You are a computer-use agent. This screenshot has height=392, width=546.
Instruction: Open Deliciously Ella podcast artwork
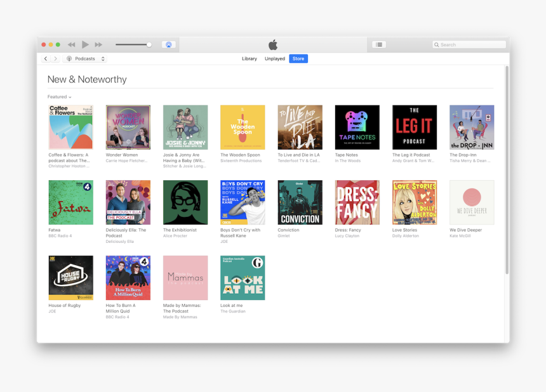click(128, 202)
